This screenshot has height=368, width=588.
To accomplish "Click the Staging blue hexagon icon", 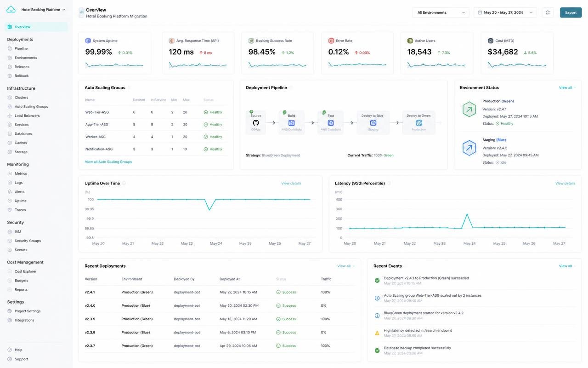I will [x=469, y=148].
